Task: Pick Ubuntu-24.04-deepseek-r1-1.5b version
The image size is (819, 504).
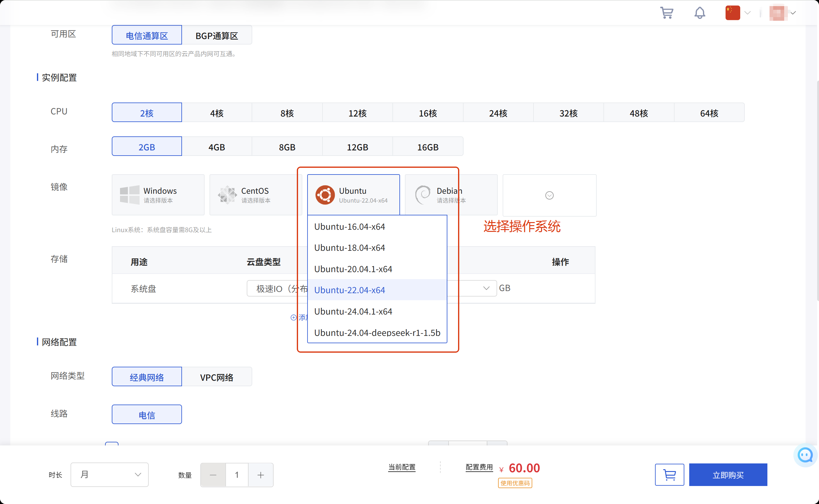Action: coord(377,333)
